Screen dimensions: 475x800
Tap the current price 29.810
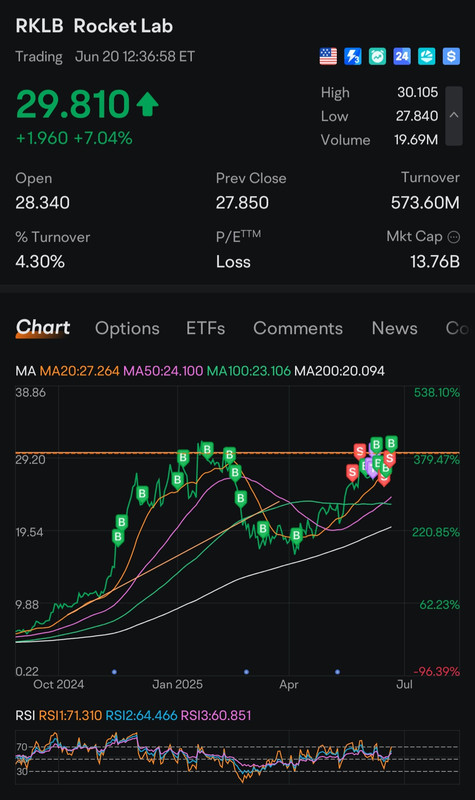72,104
